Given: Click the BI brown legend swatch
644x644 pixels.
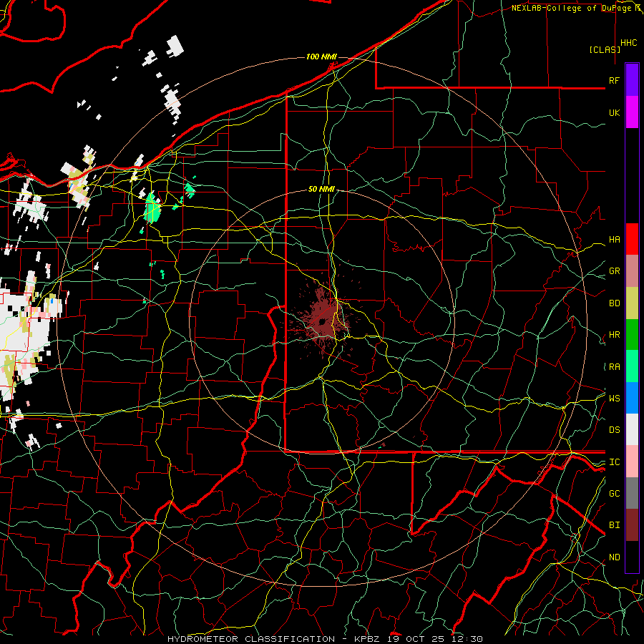Looking at the screenshot, I should (x=632, y=525).
